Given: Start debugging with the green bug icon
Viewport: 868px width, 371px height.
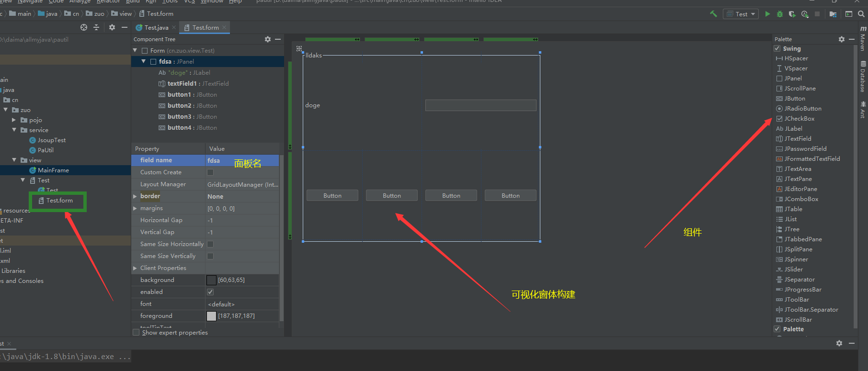Looking at the screenshot, I should pos(780,14).
